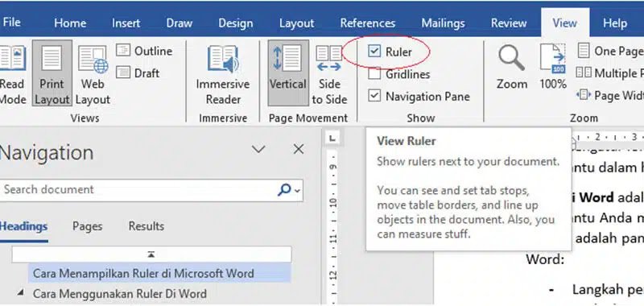This screenshot has height=306, width=644.
Task: Open the Draw tab
Action: click(180, 23)
